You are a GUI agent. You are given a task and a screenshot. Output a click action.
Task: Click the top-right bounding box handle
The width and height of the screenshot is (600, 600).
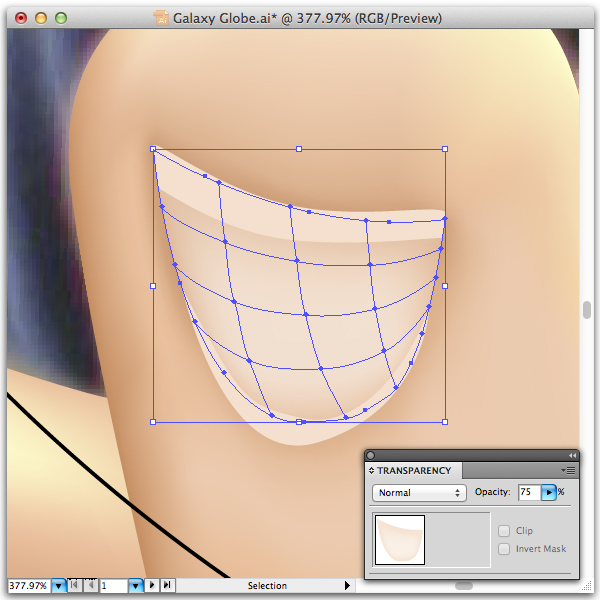(x=445, y=149)
